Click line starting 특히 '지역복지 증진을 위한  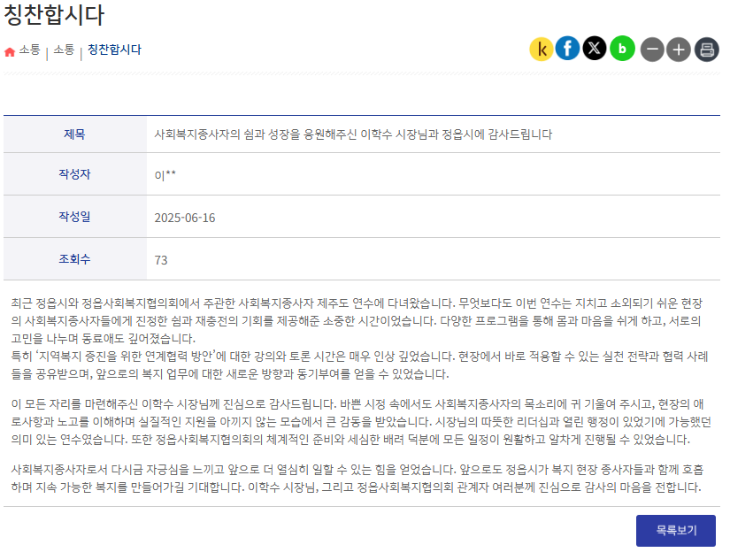(x=359, y=365)
